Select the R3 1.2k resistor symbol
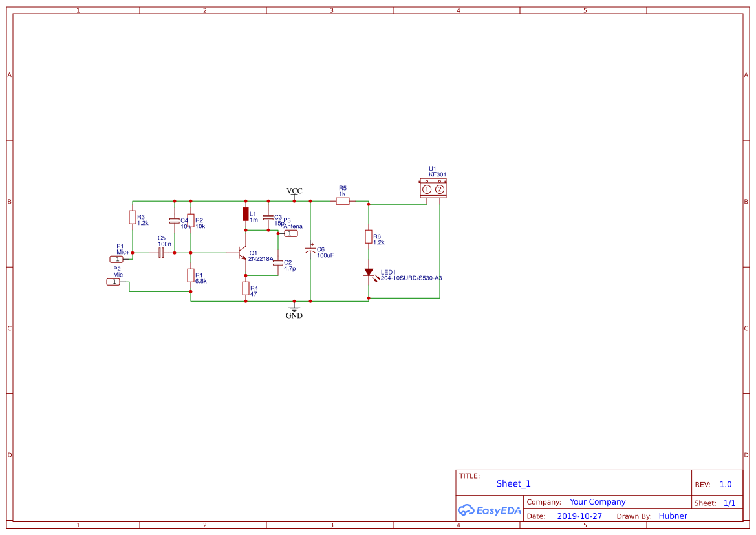 click(133, 218)
